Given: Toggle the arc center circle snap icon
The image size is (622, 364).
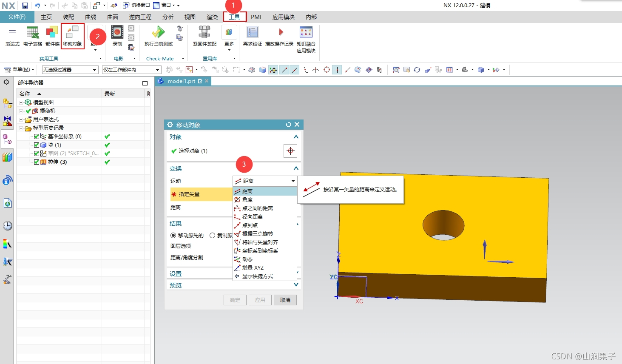Looking at the screenshot, I should point(327,70).
